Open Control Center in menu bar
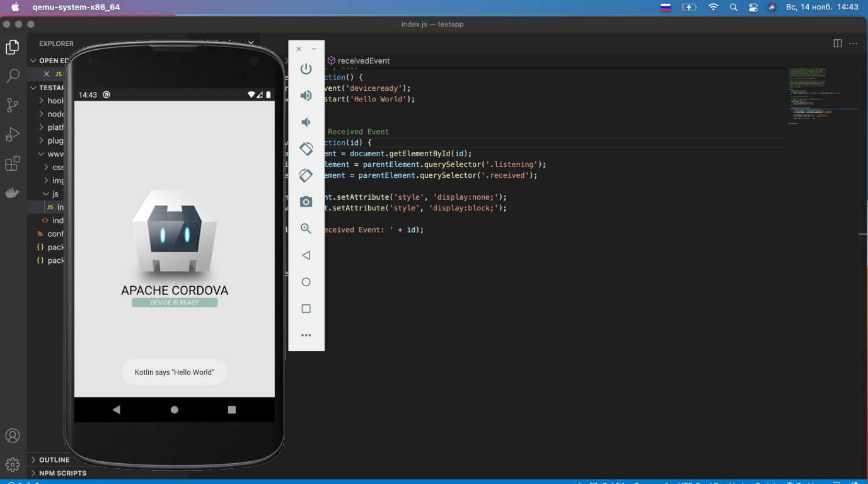The image size is (868, 484). pyautogui.click(x=753, y=7)
